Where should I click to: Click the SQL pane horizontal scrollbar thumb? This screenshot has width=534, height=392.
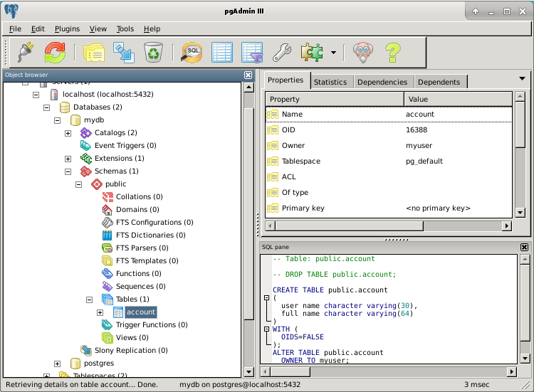click(290, 372)
